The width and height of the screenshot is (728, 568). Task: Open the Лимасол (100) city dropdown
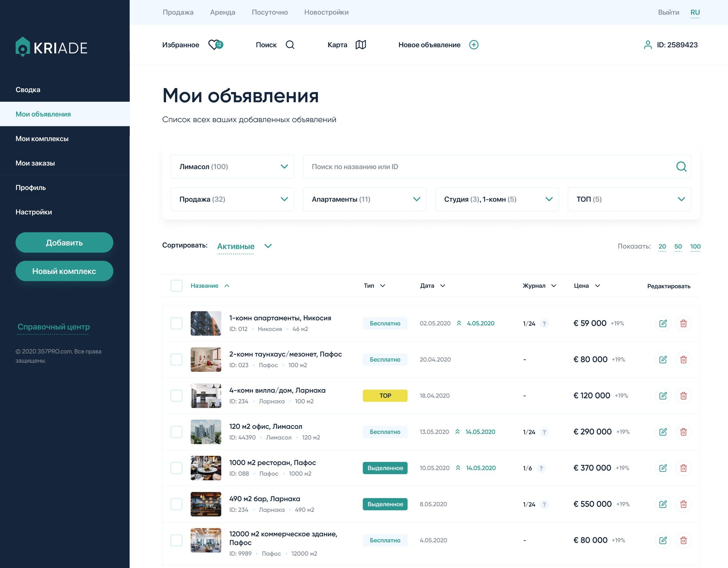232,167
